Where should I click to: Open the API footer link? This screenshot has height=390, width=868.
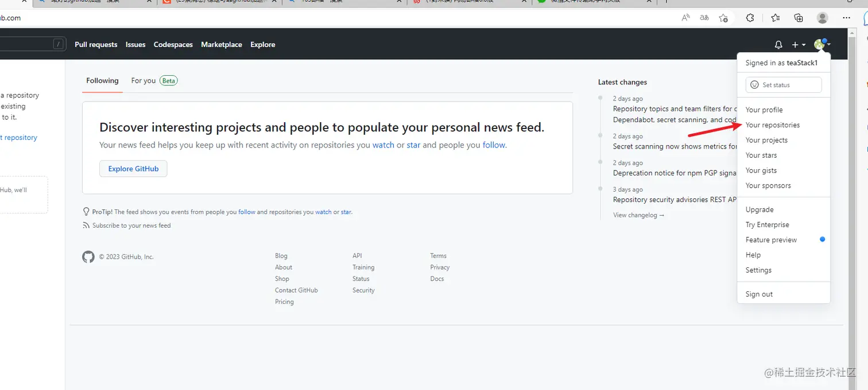pos(357,256)
